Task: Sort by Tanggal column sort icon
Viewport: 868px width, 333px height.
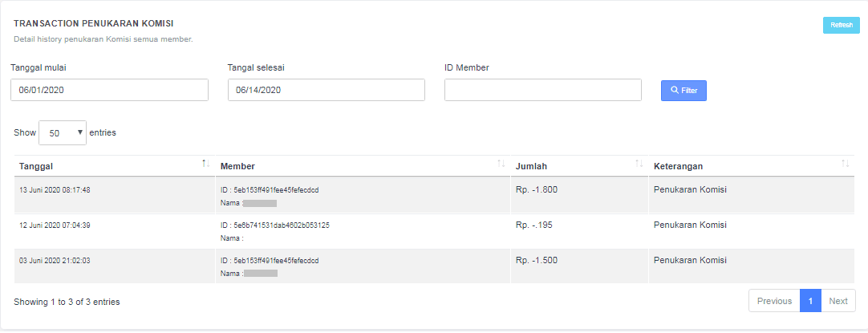Action: click(205, 164)
